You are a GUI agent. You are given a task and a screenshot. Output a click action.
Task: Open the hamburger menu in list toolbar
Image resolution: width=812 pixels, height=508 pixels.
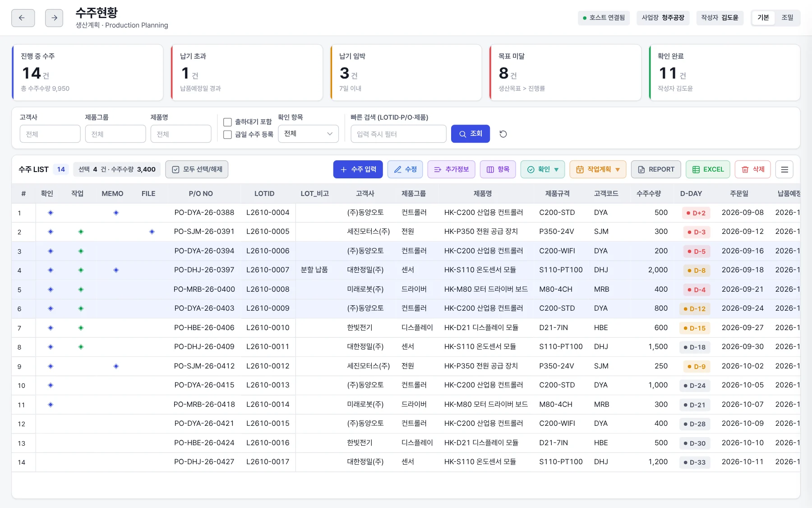tap(784, 169)
